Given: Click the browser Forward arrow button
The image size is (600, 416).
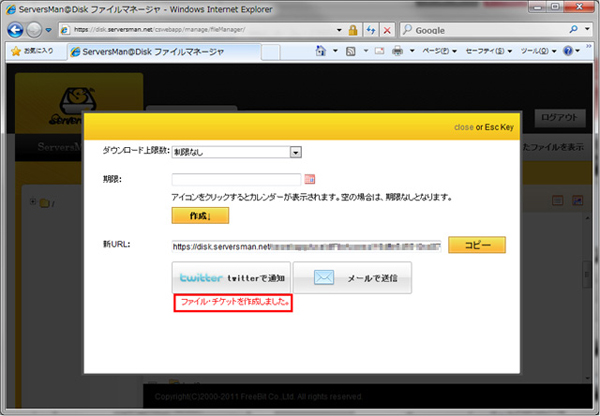Looking at the screenshot, I should [x=34, y=30].
